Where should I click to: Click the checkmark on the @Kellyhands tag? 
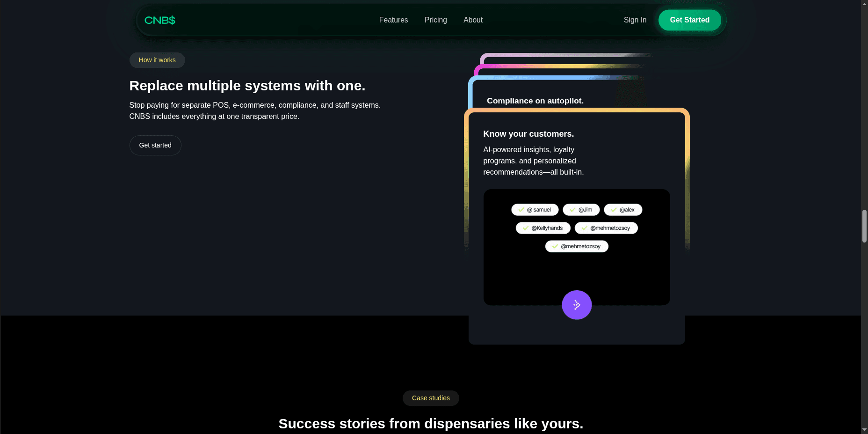tap(526, 228)
